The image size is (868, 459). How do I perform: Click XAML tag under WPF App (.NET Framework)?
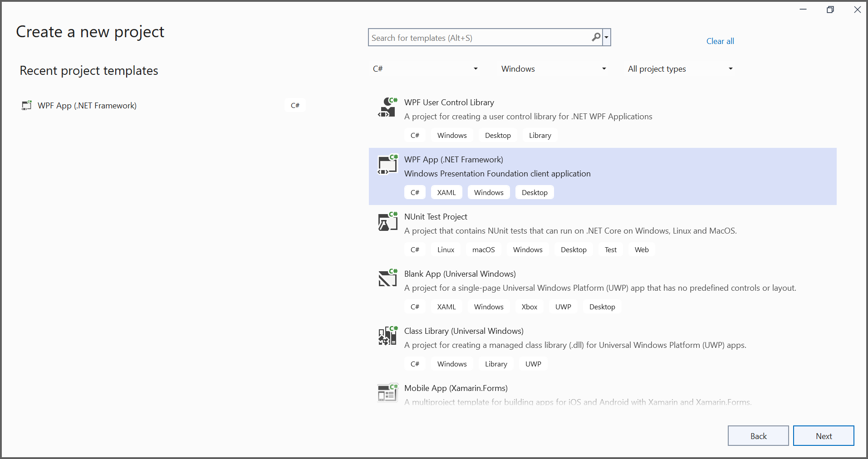(x=446, y=192)
